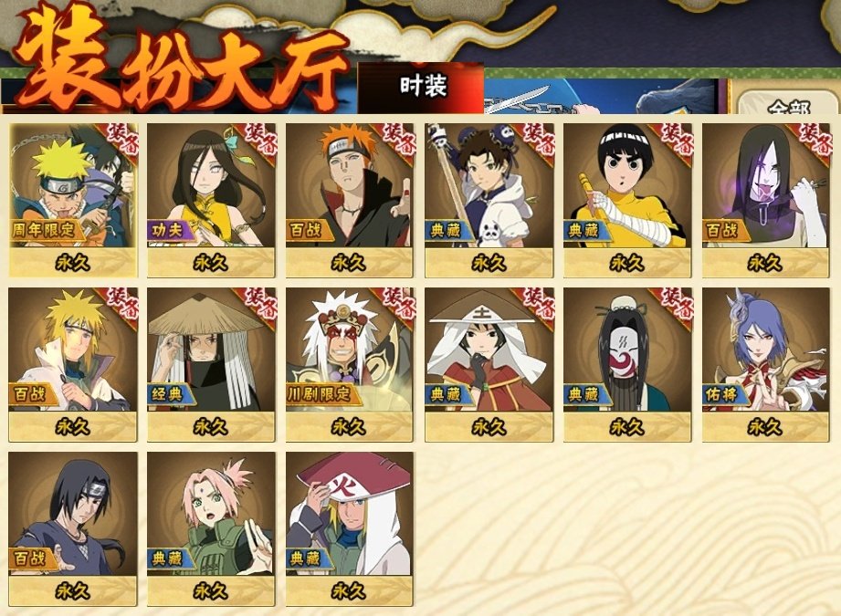The height and width of the screenshot is (616, 841).
Task: Choose the 川剧限定 Jiraiya opera costume
Action: (x=350, y=365)
